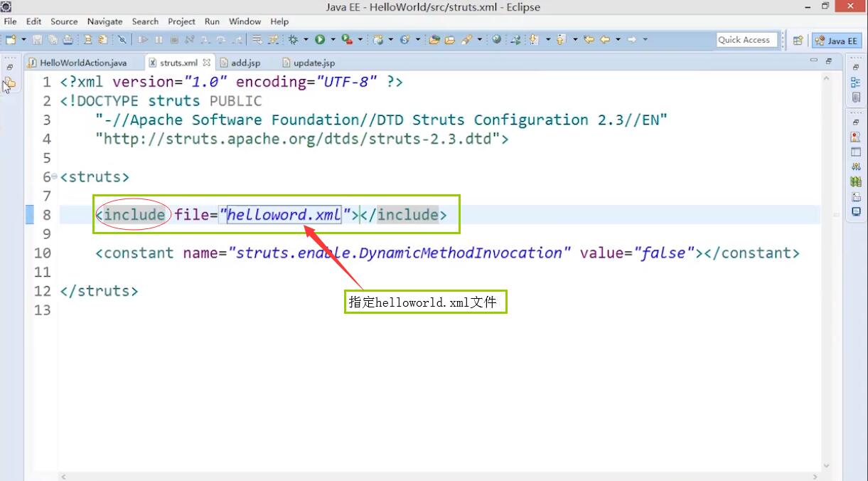The image size is (868, 481).
Task: Open the Window menu
Action: [x=245, y=21]
